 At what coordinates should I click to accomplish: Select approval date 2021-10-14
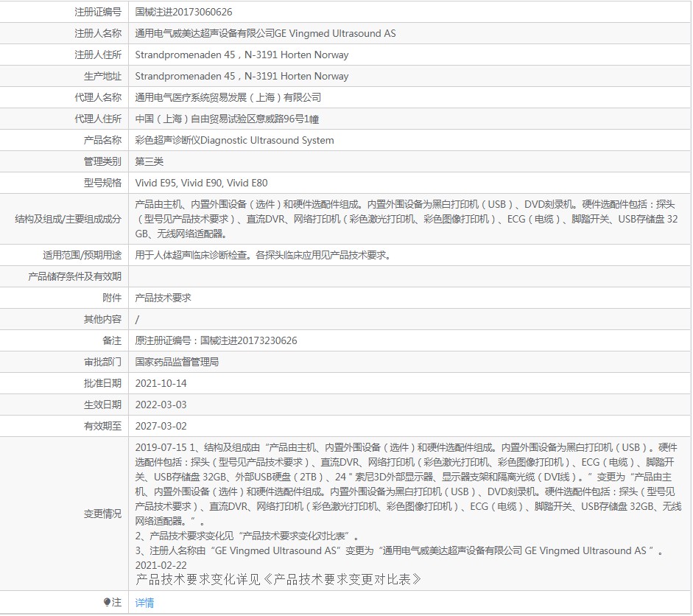coord(161,383)
